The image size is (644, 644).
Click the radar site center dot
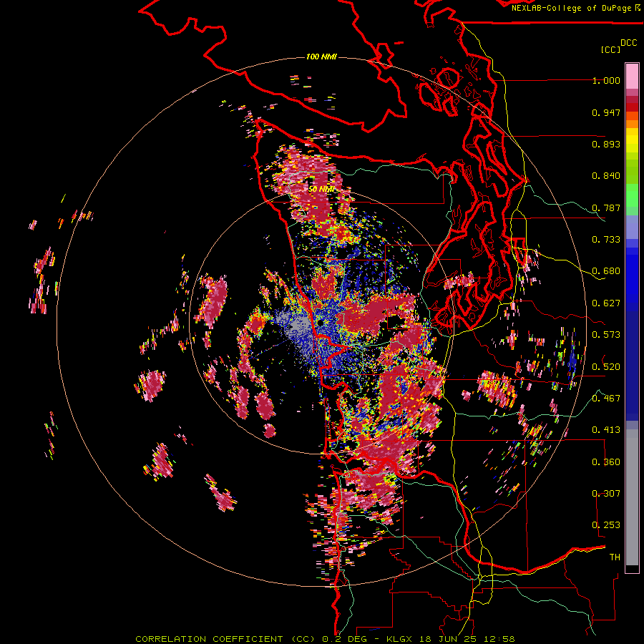click(320, 323)
